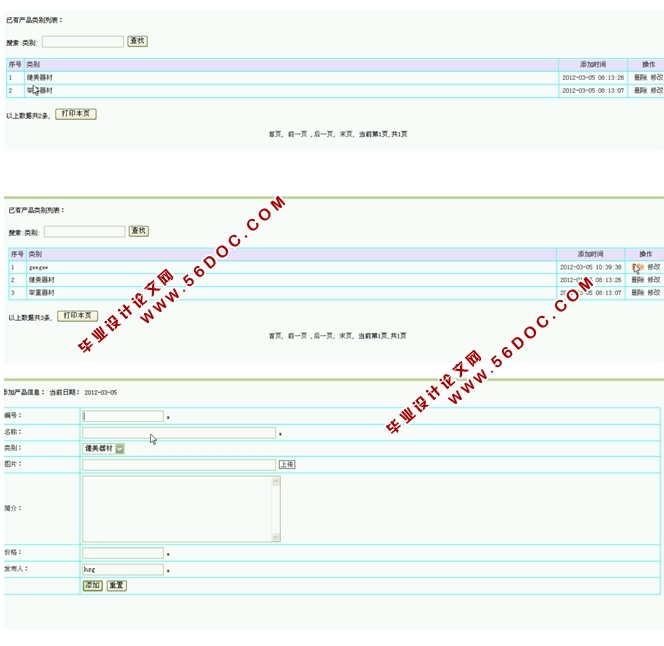The height and width of the screenshot is (646, 664).
Task: Click the 图片 path input field
Action: 179,465
